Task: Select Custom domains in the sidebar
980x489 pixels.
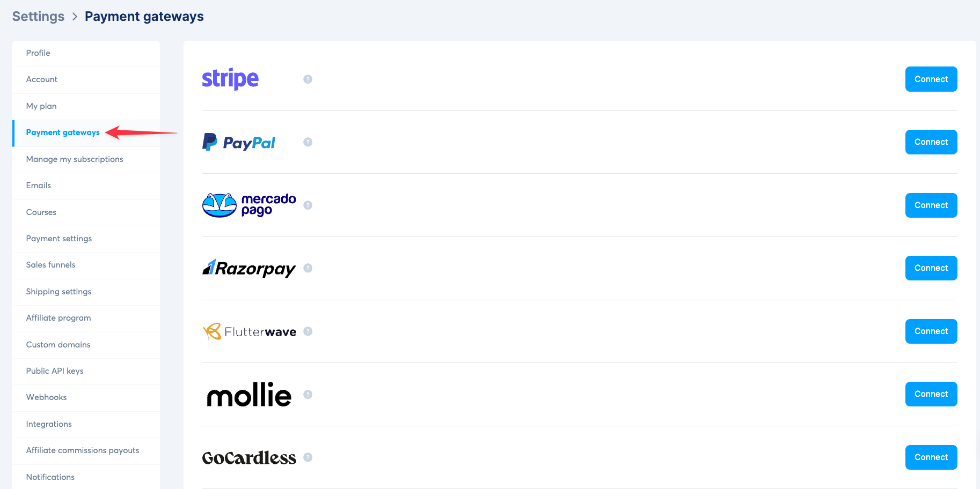Action: 58,345
